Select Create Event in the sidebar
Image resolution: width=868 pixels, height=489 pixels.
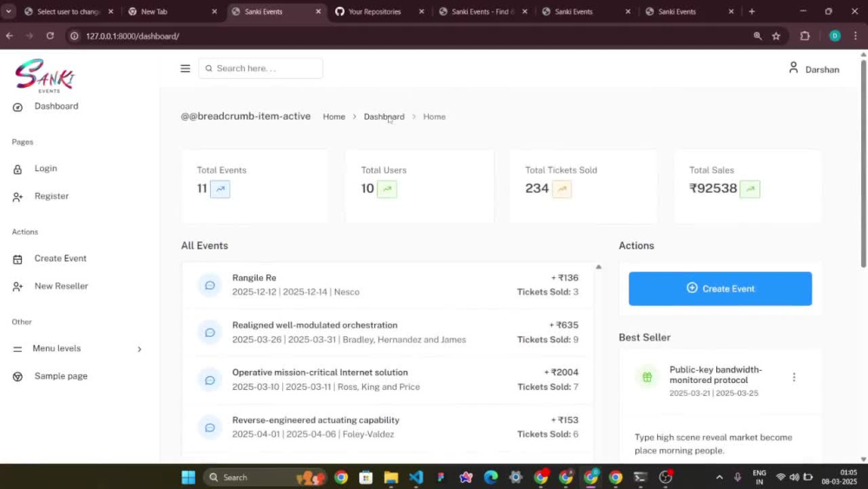(x=61, y=259)
